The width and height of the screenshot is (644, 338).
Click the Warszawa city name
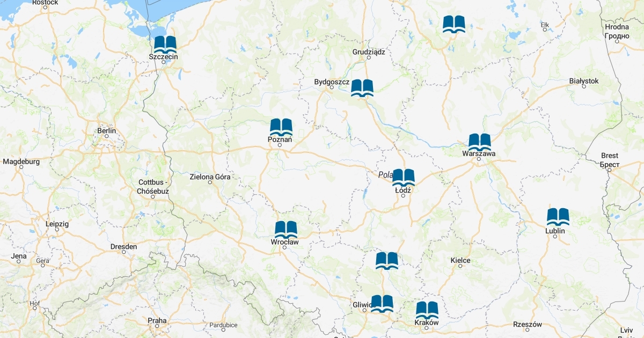coord(479,153)
